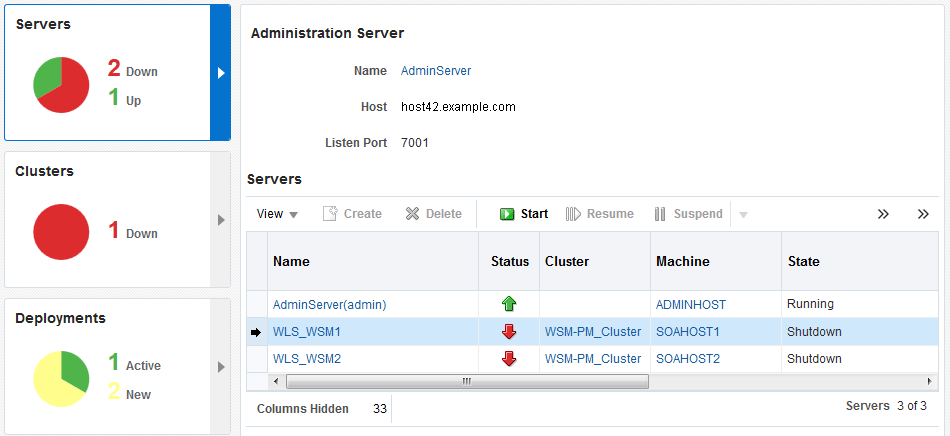Click the Resume toolbar button

599,214
